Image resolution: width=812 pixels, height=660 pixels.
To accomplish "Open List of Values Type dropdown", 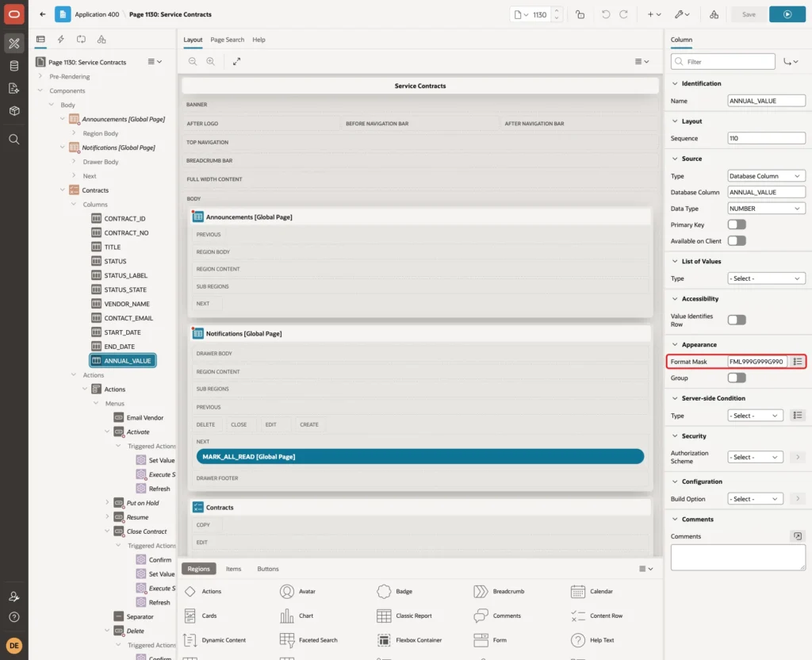I will pyautogui.click(x=766, y=278).
